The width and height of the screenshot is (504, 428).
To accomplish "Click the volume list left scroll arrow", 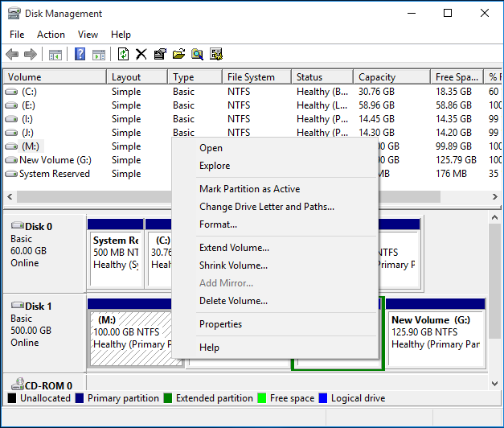I will click(x=10, y=196).
